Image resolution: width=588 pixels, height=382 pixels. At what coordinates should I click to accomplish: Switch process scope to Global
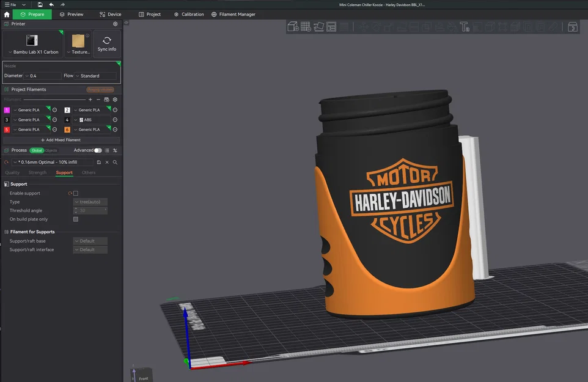pos(37,150)
